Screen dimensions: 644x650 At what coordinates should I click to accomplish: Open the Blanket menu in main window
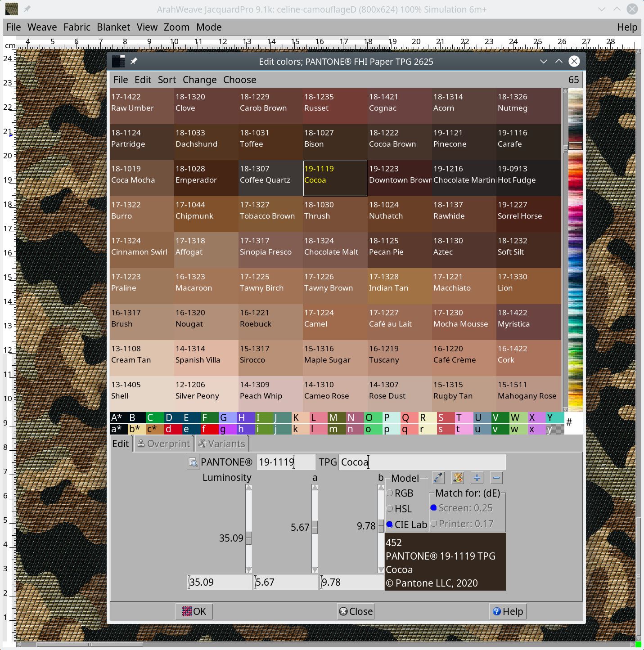pos(113,27)
